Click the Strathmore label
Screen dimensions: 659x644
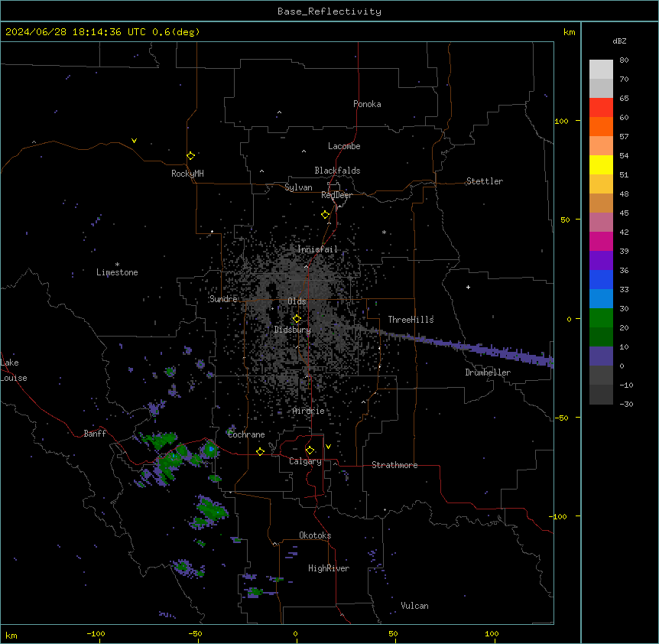(394, 465)
